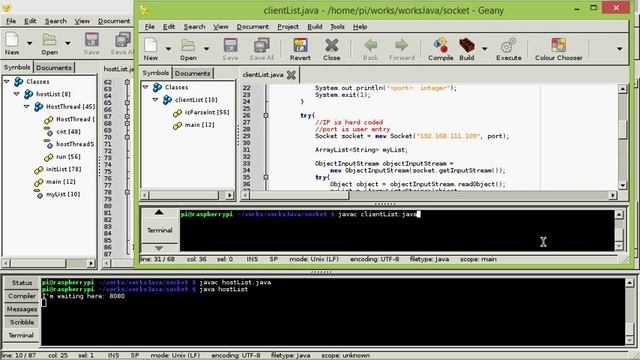
Task: Open Open-dropdown arrow in background hostList window
Action: (x=68, y=43)
